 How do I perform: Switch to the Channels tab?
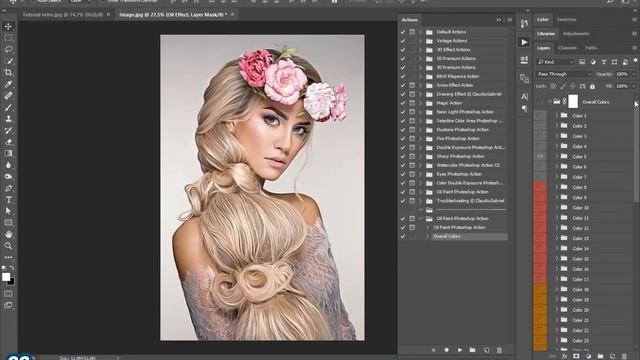567,48
